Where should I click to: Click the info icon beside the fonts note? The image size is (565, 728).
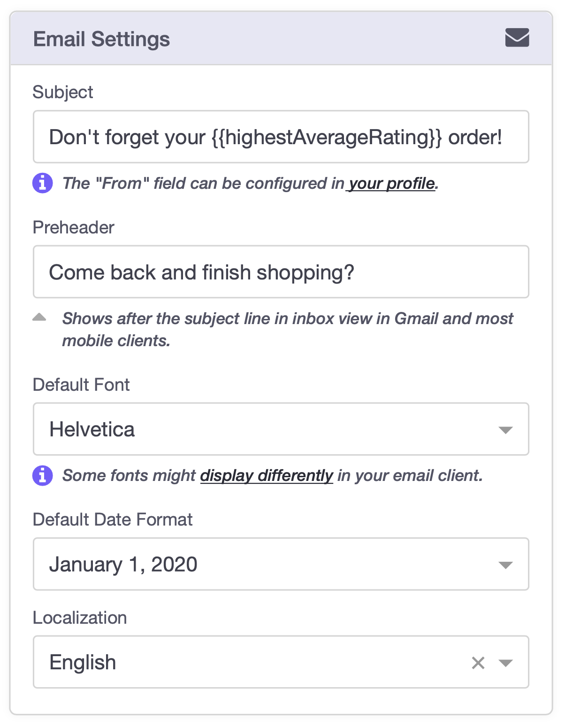point(42,475)
